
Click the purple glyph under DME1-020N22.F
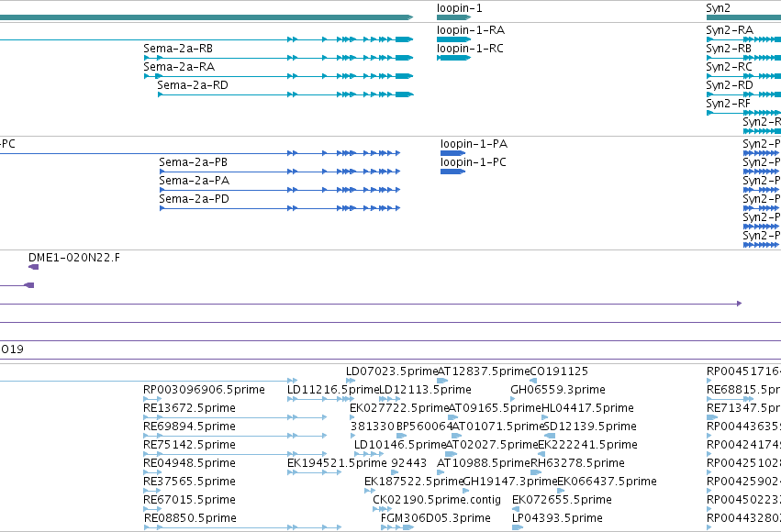click(x=33, y=267)
